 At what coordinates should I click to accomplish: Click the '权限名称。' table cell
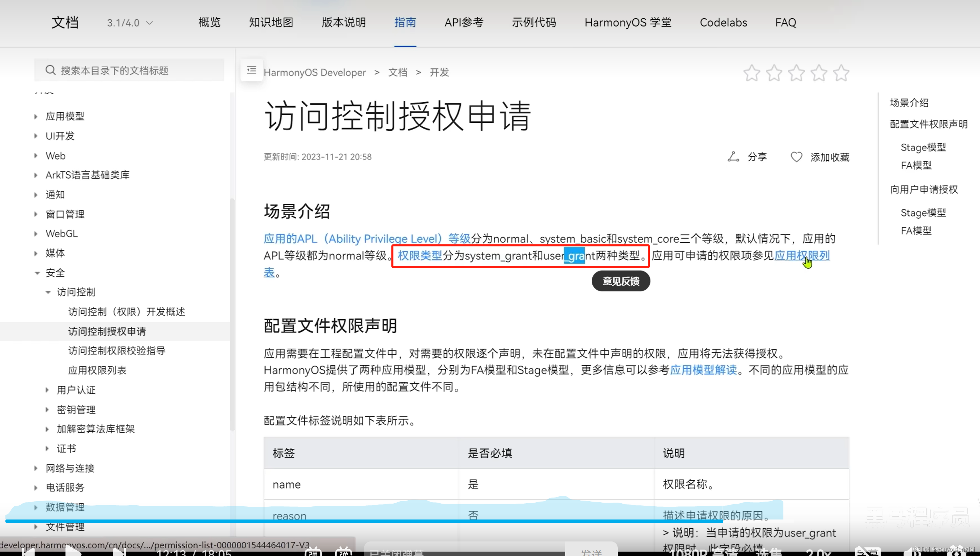751,484
